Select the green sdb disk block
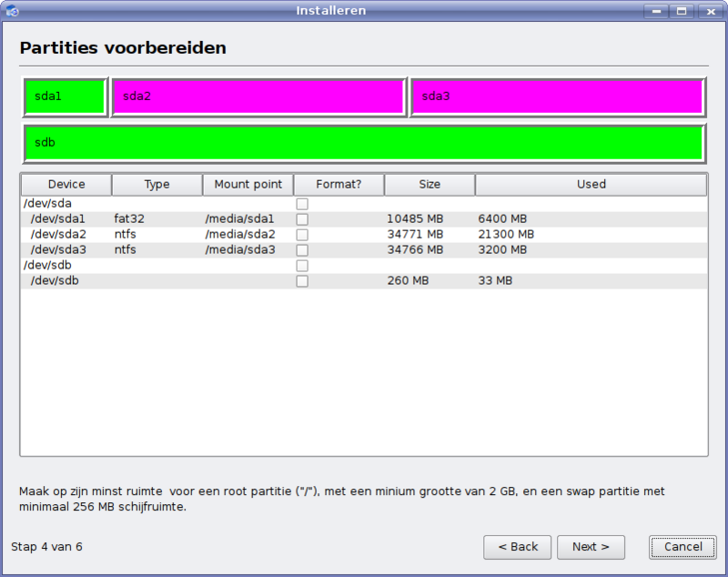Screen dimensions: 728x577 [x=364, y=143]
